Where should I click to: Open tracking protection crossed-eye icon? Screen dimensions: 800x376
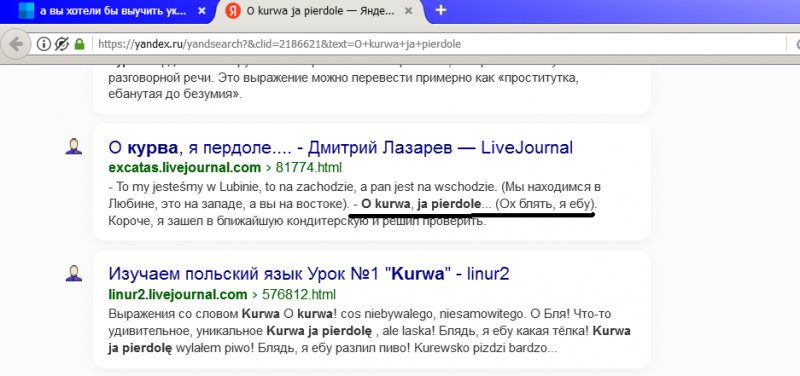coord(62,44)
